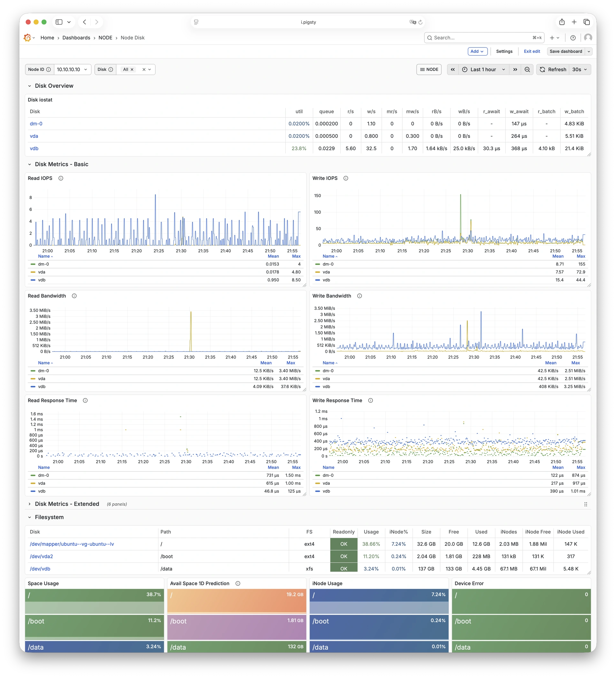This screenshot has width=616, height=678.
Task: Click the info icon on Read IOPS panel
Action: [61, 178]
